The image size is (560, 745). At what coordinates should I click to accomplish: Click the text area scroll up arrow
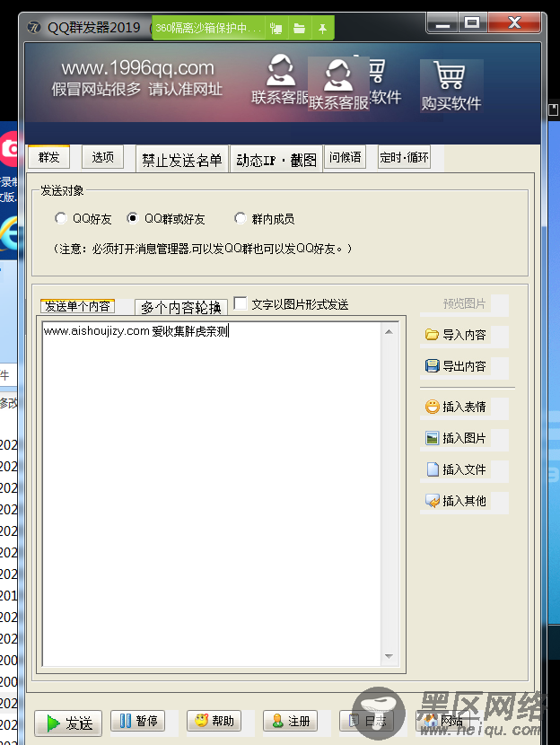coord(389,331)
